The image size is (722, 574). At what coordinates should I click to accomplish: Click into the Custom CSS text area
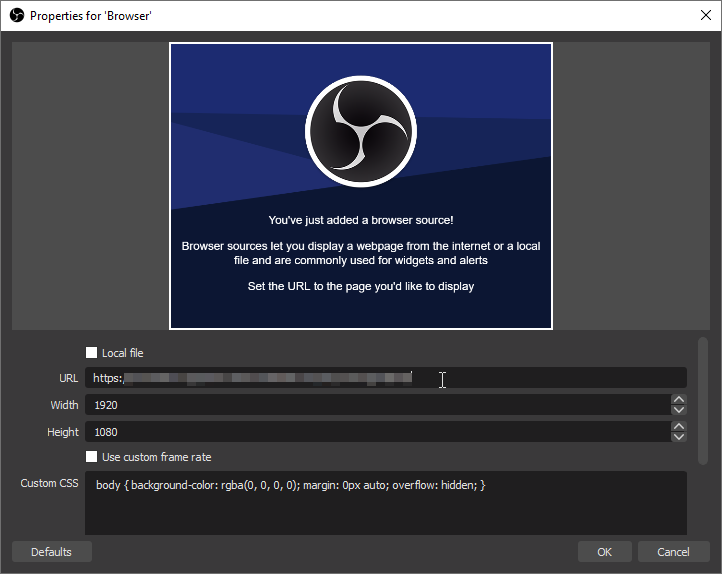[386, 503]
